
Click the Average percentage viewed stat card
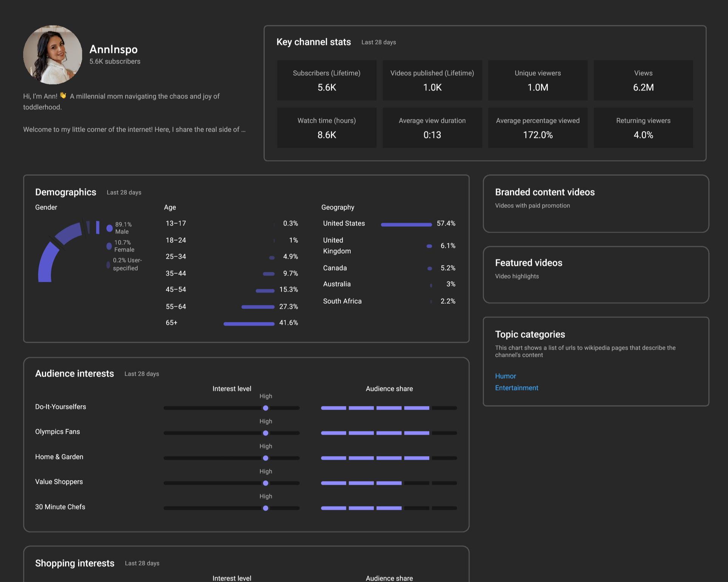coord(538,128)
